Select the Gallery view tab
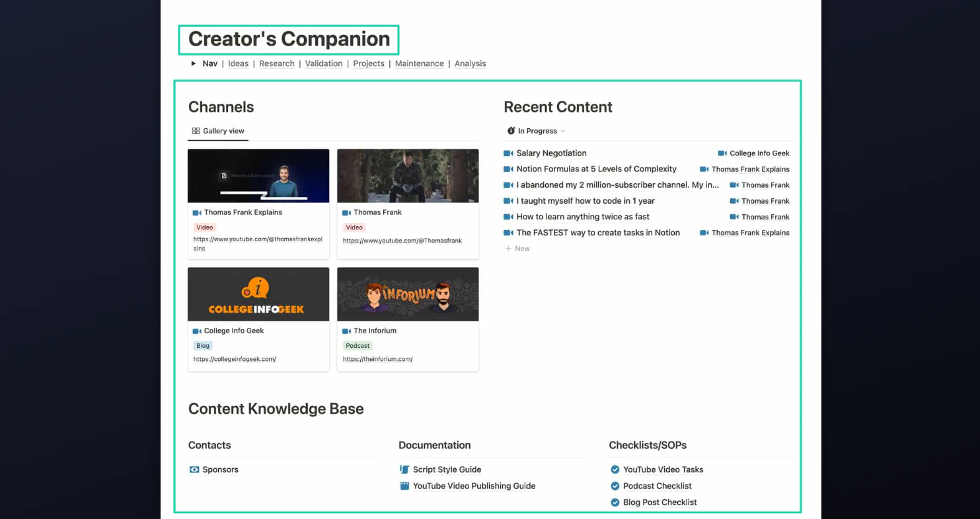 [x=218, y=131]
